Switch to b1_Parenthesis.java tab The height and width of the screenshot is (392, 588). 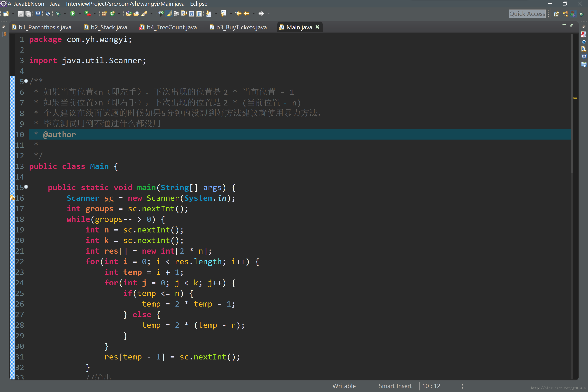pyautogui.click(x=42, y=27)
